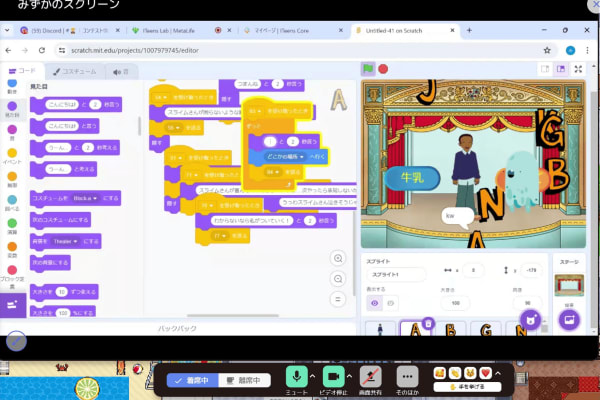Image resolution: width=600 pixels, height=400 pixels.
Task: Send the red heart reaction
Action: (486, 373)
